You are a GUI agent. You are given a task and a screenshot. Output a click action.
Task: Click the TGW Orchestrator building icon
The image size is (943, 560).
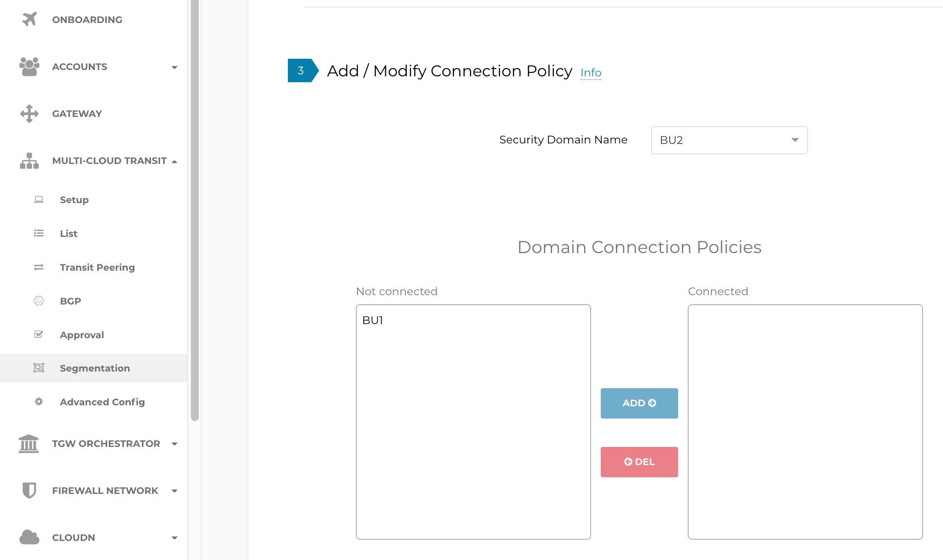point(28,443)
